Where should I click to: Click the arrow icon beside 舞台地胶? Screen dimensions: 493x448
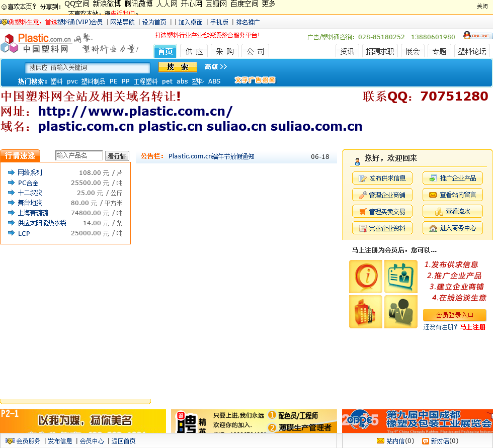[11, 203]
